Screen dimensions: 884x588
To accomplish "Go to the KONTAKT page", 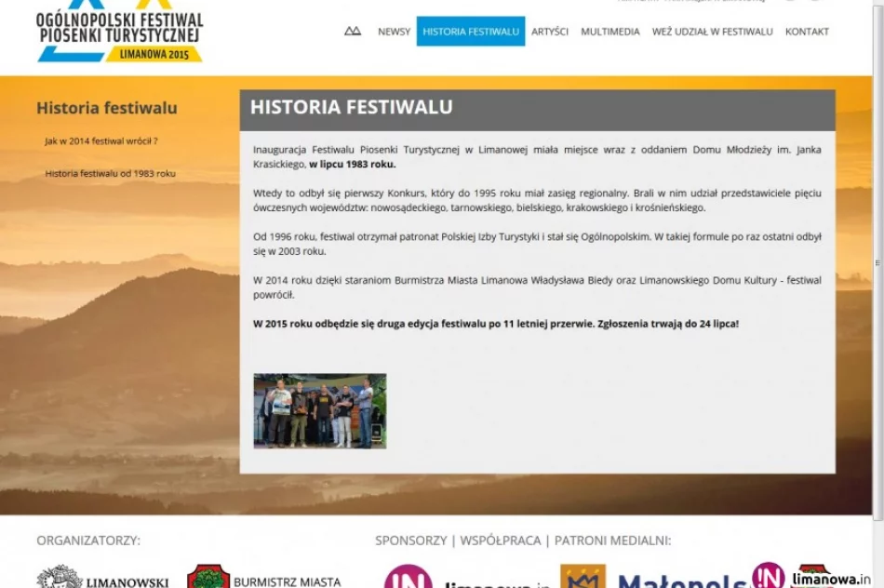I will [x=807, y=31].
